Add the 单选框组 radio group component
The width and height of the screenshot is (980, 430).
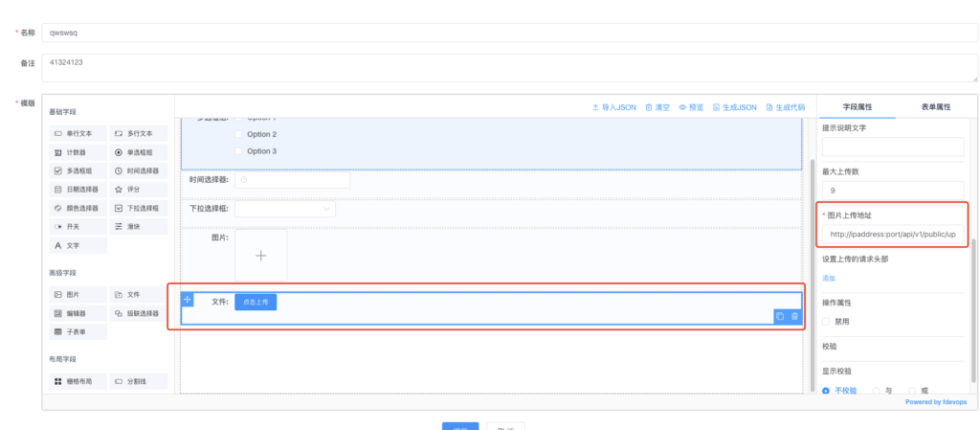(138, 152)
